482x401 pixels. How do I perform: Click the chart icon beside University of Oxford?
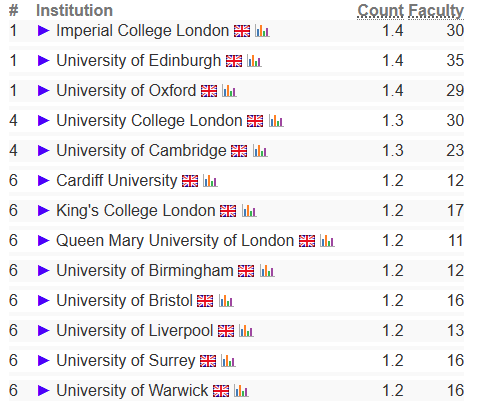click(229, 91)
